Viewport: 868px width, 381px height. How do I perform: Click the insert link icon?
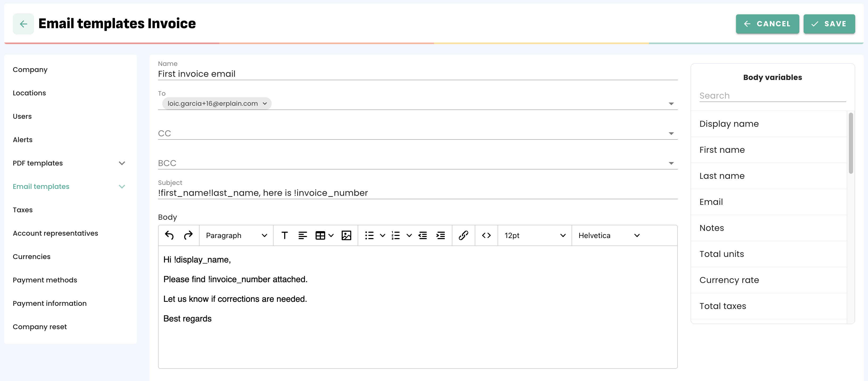coord(463,235)
